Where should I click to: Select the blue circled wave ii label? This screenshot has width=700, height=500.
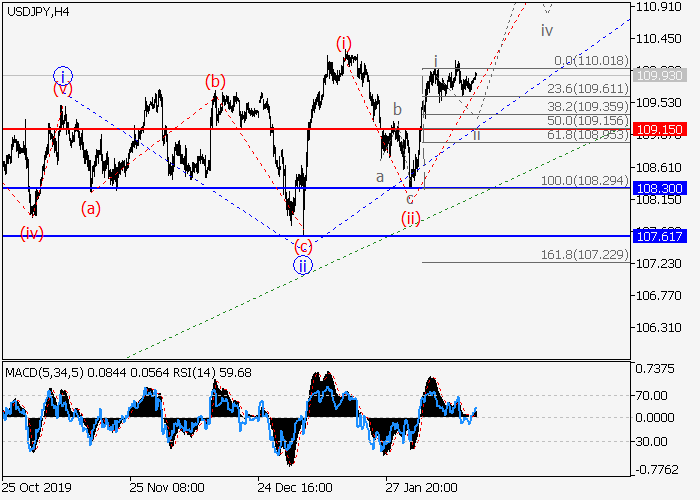point(303,265)
